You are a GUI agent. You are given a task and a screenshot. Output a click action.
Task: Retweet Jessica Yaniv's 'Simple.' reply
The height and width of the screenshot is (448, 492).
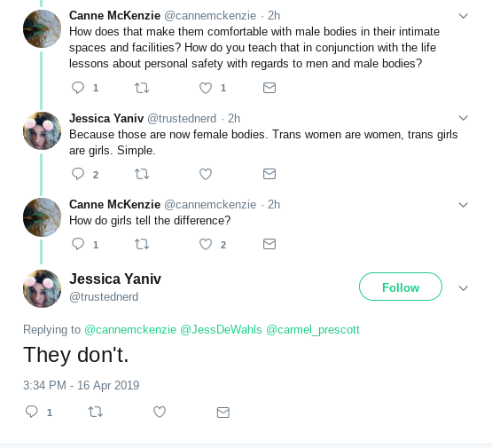pyautogui.click(x=142, y=174)
